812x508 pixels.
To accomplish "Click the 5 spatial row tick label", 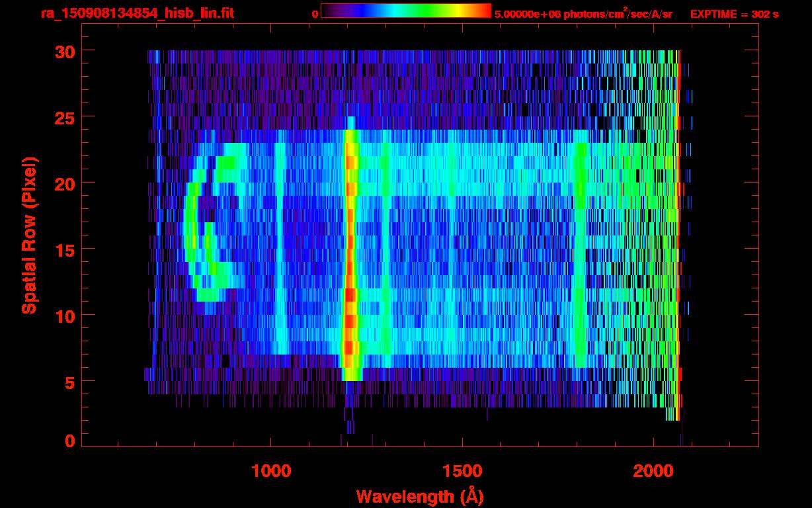I will pos(70,382).
